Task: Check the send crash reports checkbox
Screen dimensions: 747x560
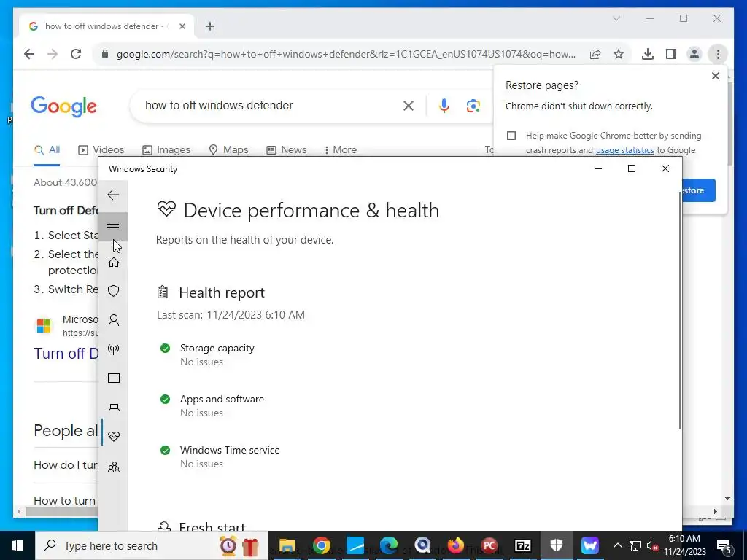Action: 511,136
